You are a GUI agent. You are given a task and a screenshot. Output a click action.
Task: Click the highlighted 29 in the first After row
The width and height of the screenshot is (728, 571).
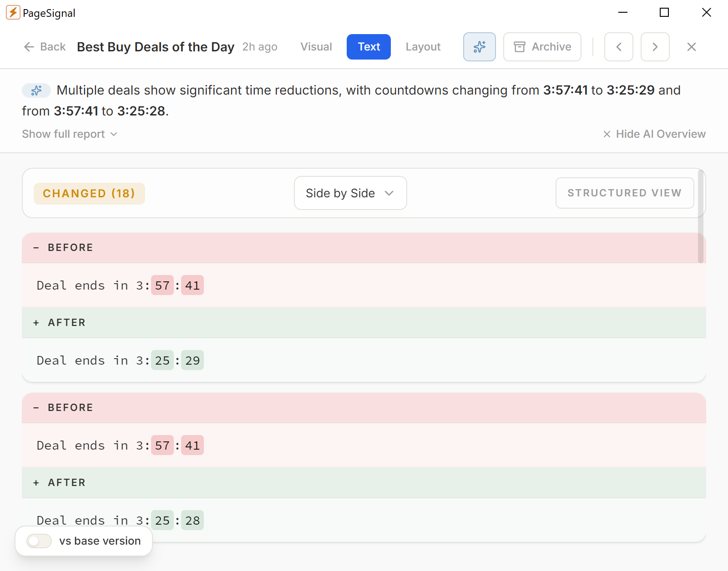pyautogui.click(x=192, y=361)
